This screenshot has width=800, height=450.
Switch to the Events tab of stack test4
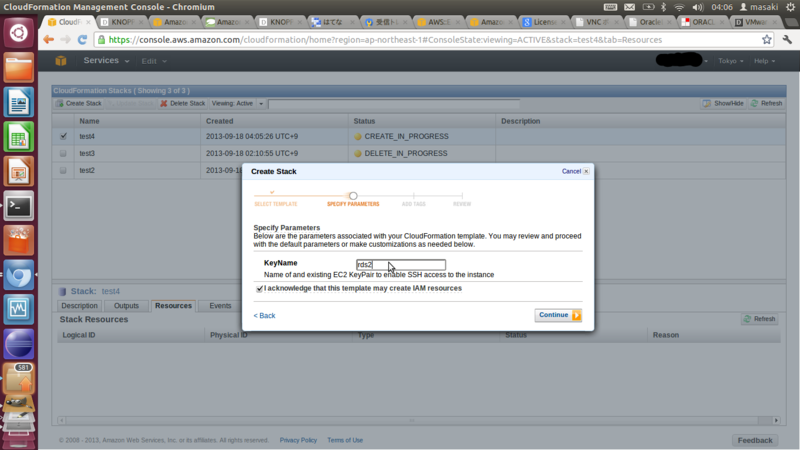coord(220,306)
